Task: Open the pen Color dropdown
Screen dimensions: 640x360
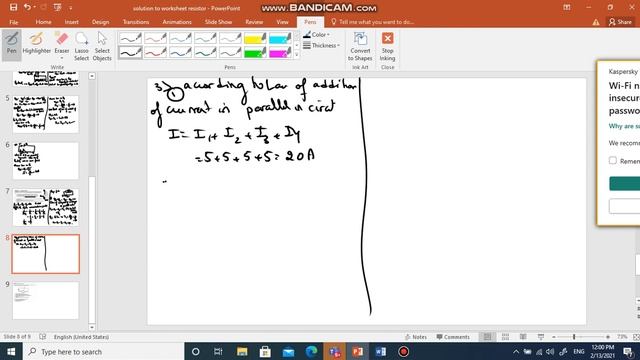Action: [x=317, y=35]
